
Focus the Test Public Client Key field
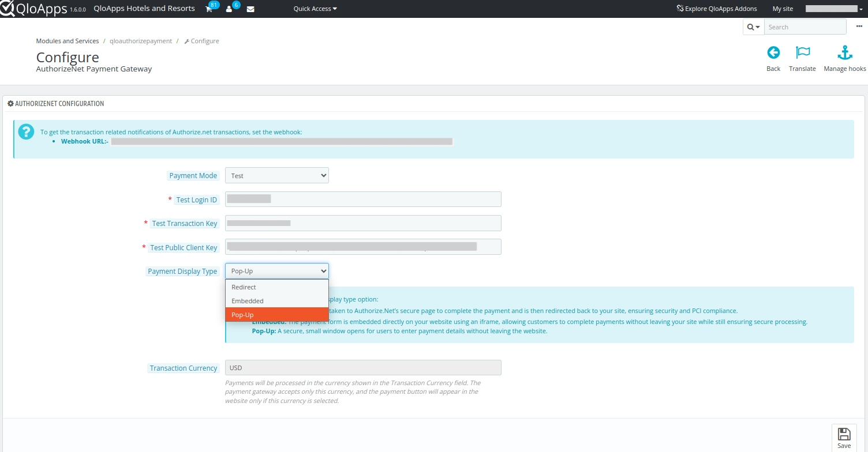pyautogui.click(x=363, y=247)
